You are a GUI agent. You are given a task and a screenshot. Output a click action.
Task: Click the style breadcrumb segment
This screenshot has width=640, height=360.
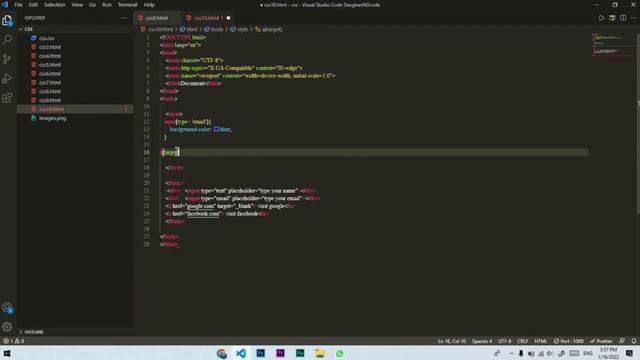(239, 29)
